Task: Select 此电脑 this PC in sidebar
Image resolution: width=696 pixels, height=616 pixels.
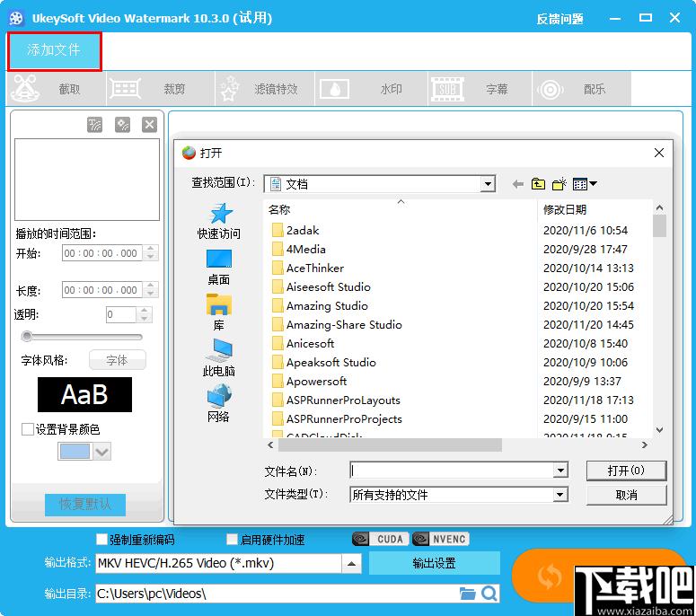Action: coord(219,357)
